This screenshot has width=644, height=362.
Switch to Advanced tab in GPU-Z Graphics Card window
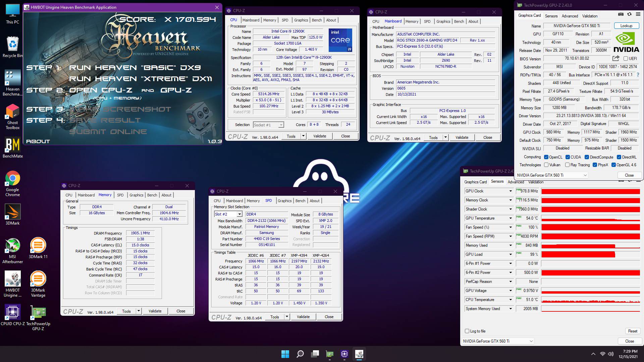click(x=570, y=16)
